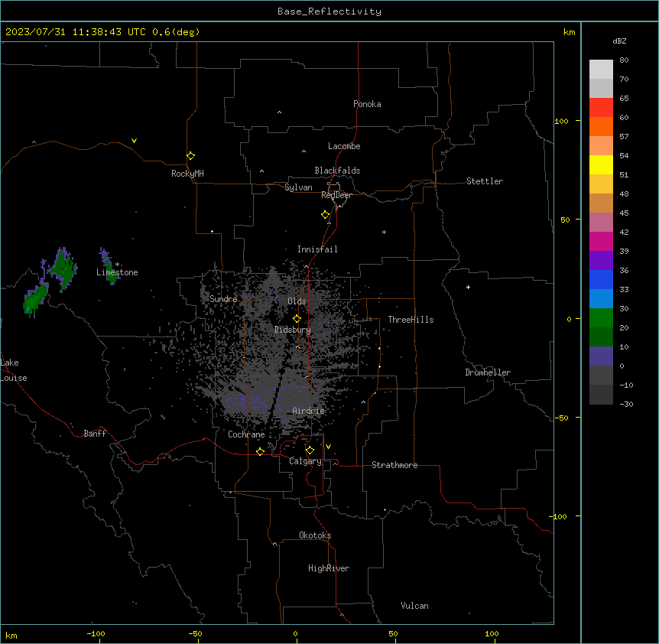Click the Vulcan label
659x644 pixels.
pos(414,606)
